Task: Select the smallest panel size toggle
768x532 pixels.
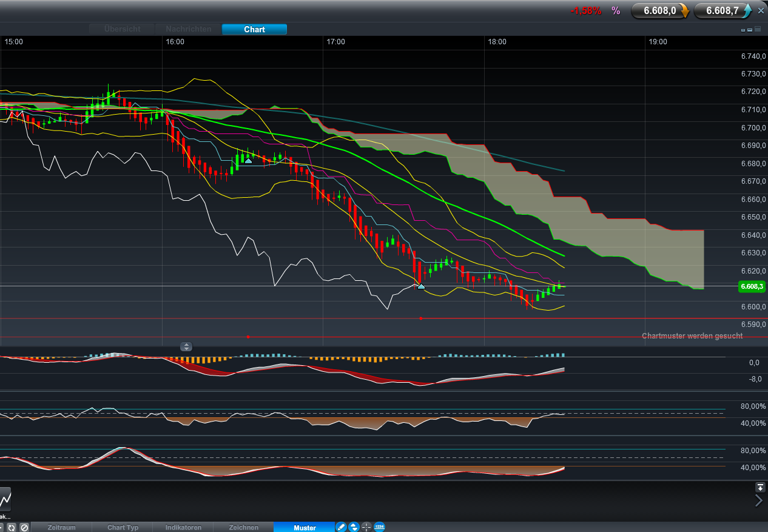Action: tap(744, 29)
